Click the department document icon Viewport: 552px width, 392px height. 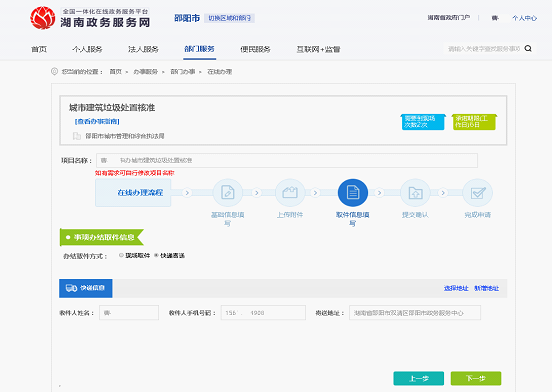(76, 136)
